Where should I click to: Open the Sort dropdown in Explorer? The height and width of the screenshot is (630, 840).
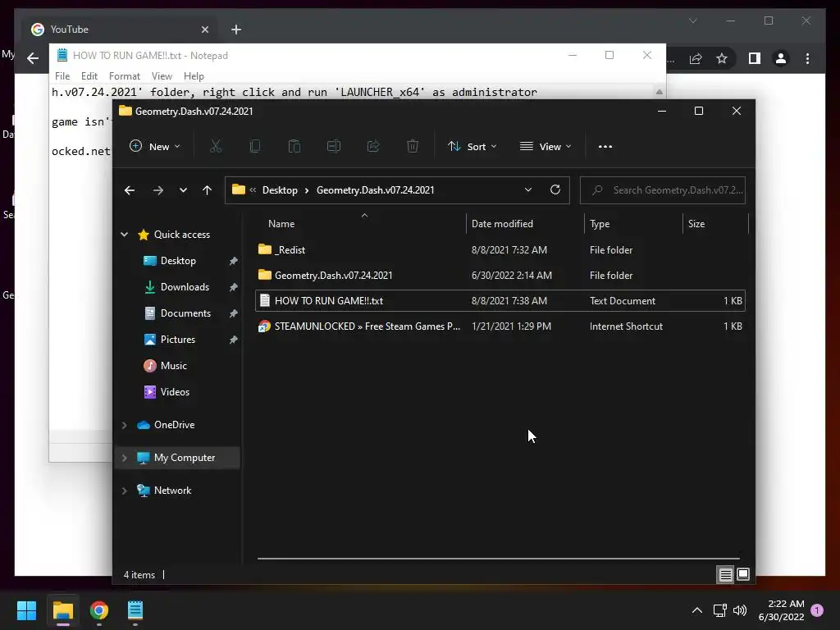(x=472, y=146)
